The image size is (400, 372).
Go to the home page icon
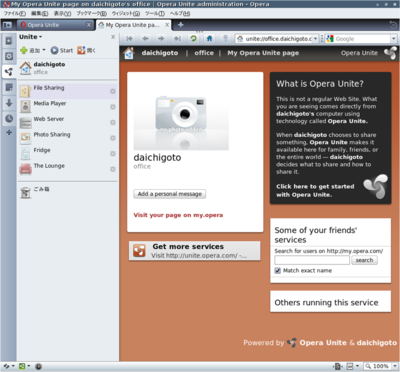209,39
